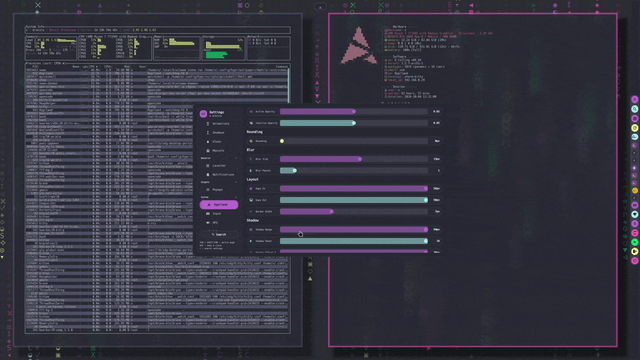640x360 pixels.
Task: Click the topmost magenta icon in right dock
Action: pos(635,99)
